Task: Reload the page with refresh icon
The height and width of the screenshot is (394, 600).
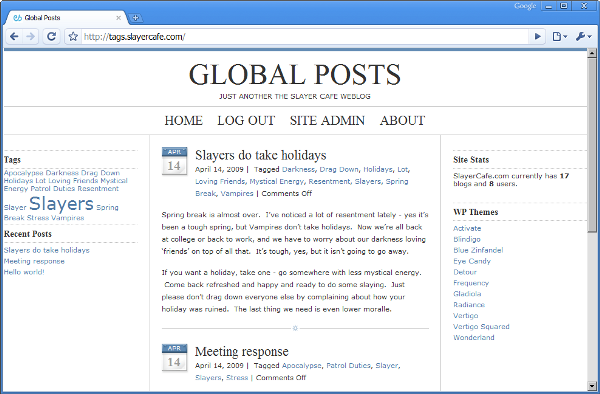Action: click(x=51, y=37)
